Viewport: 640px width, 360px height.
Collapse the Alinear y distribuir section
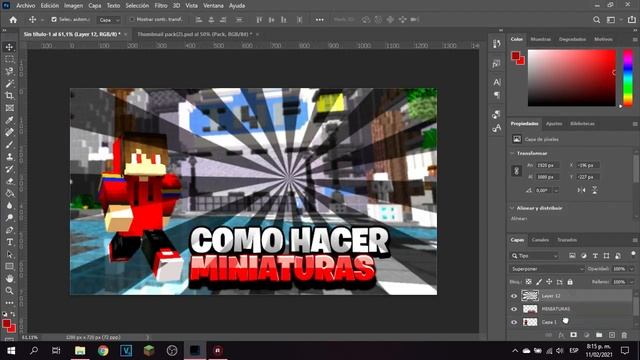(x=512, y=208)
